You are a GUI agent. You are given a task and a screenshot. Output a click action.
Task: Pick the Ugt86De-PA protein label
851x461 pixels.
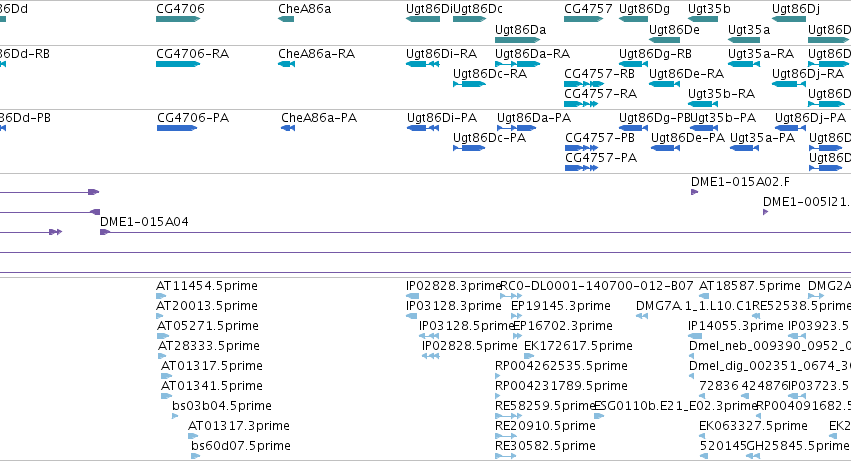(688, 137)
